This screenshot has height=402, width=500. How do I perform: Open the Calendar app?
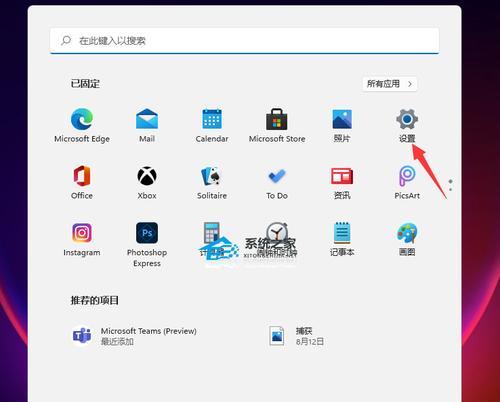212,125
